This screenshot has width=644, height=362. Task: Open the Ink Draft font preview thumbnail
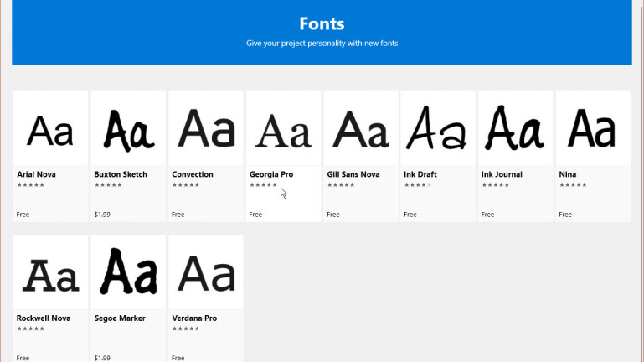(438, 128)
